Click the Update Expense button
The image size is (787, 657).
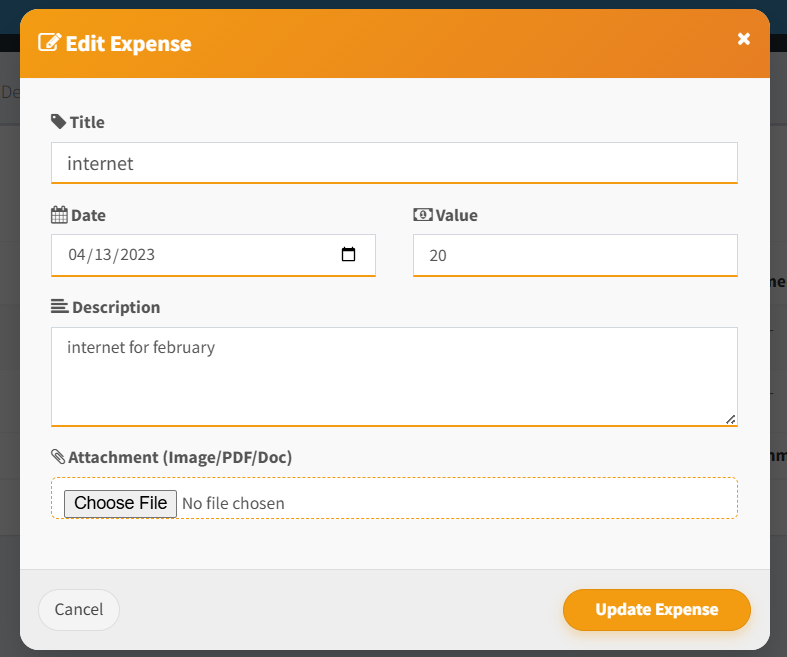tap(657, 609)
